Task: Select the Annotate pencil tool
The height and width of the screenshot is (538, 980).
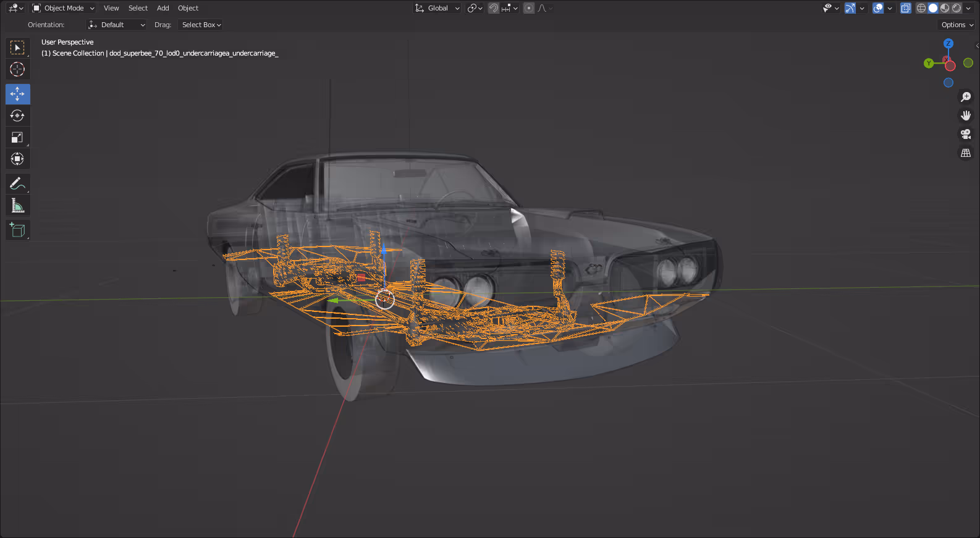Action: (x=17, y=183)
